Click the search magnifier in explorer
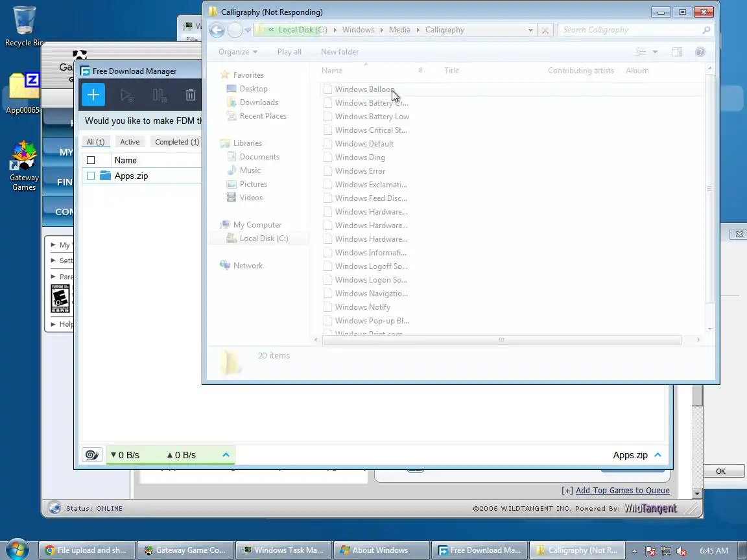This screenshot has height=560, width=747. [x=706, y=30]
